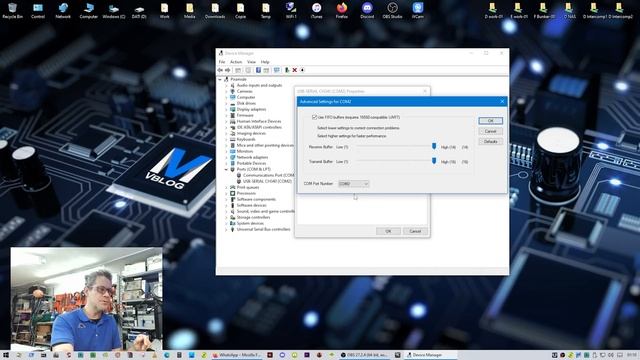Open the WiFi 1 desktop shortcut
The image size is (640, 360).
pyautogui.click(x=291, y=11)
